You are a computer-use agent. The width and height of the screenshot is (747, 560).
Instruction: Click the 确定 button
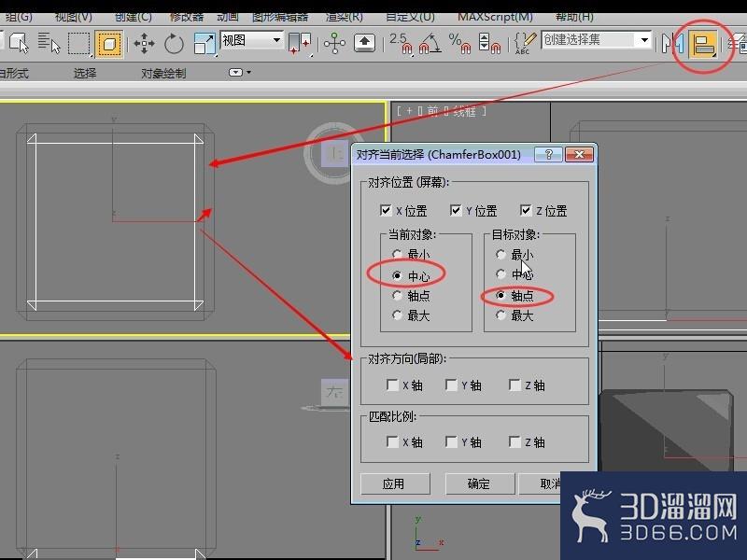(480, 483)
